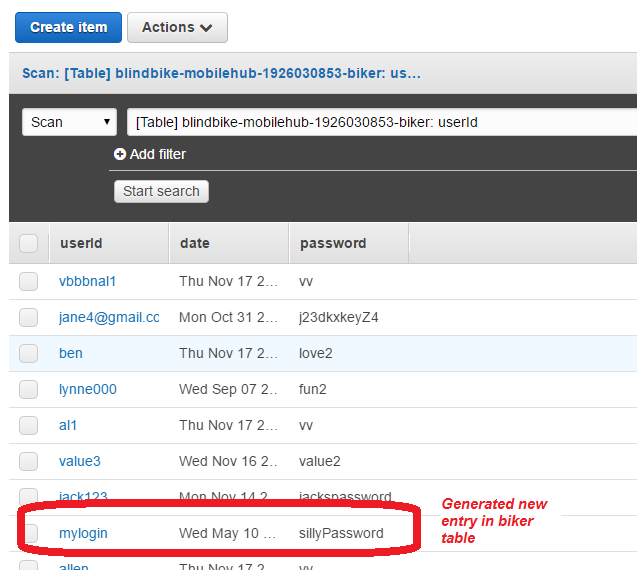Screen dimensions: 637x570
Task: Open the al1 user record
Action: [x=68, y=425]
